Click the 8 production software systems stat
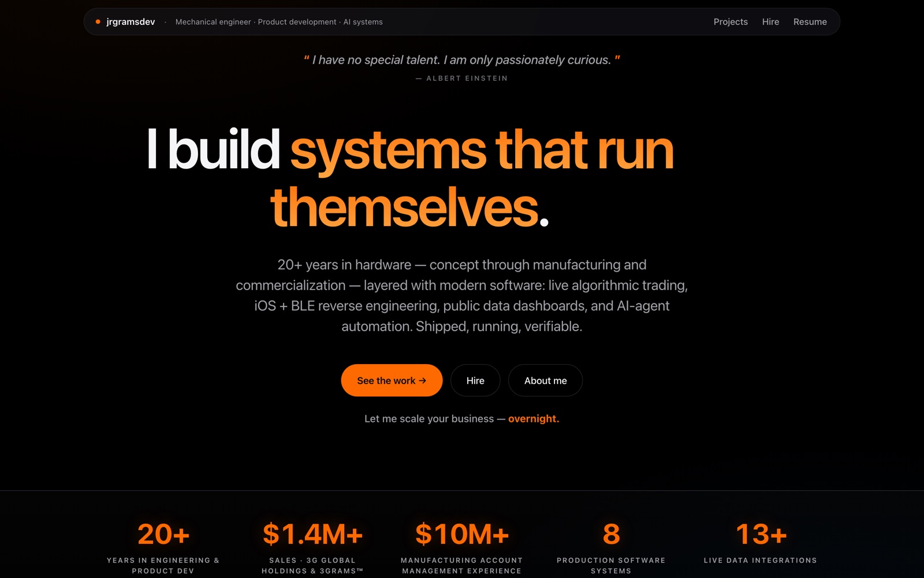 click(611, 534)
